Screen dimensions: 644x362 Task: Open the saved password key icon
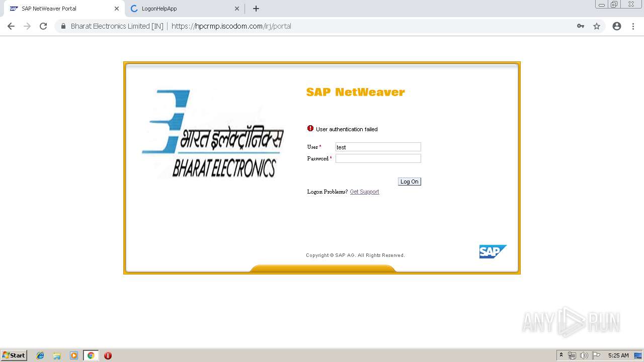(x=581, y=26)
